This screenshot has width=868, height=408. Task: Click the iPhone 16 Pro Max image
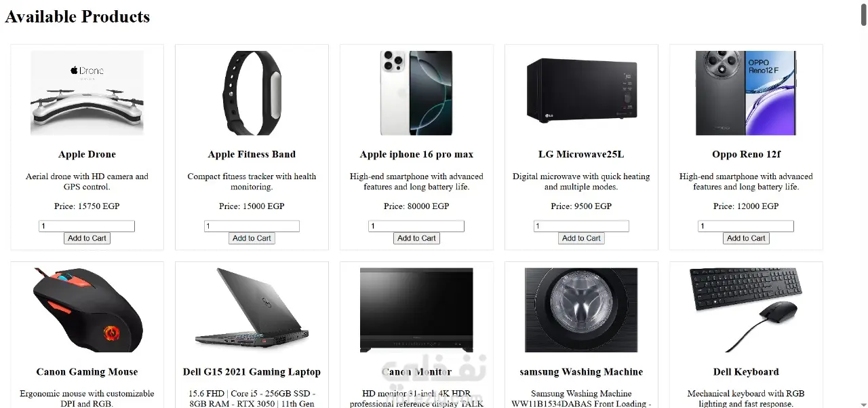coord(416,93)
